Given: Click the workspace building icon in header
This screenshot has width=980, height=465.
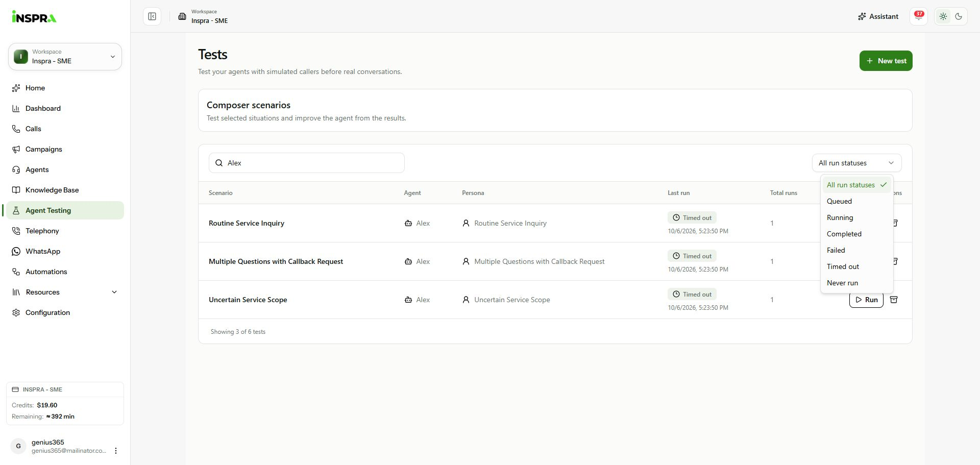Looking at the screenshot, I should [x=182, y=16].
